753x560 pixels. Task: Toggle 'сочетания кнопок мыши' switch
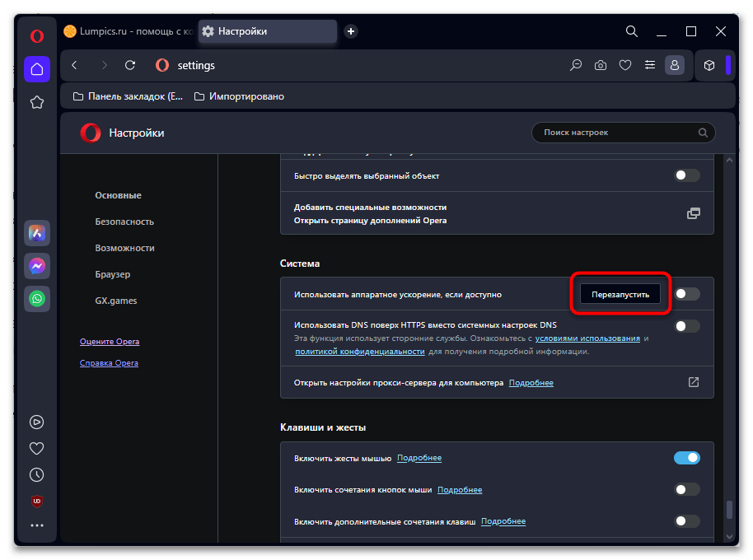coord(687,489)
